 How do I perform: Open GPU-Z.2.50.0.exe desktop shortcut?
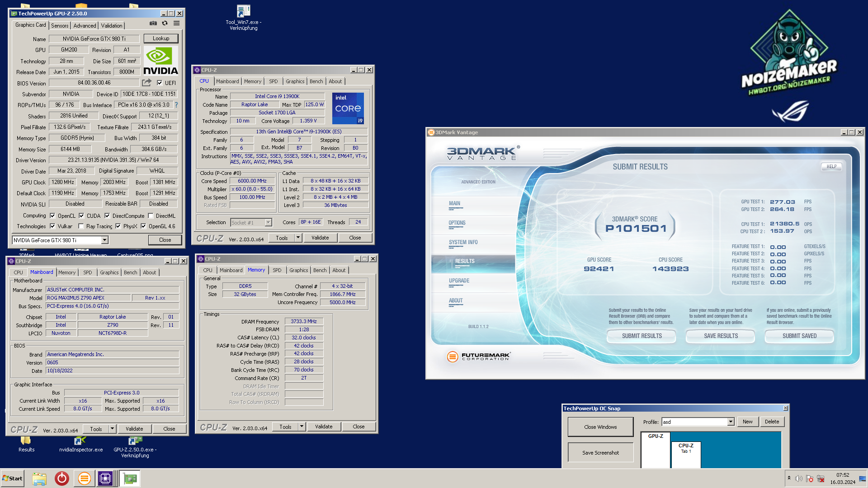click(135, 447)
